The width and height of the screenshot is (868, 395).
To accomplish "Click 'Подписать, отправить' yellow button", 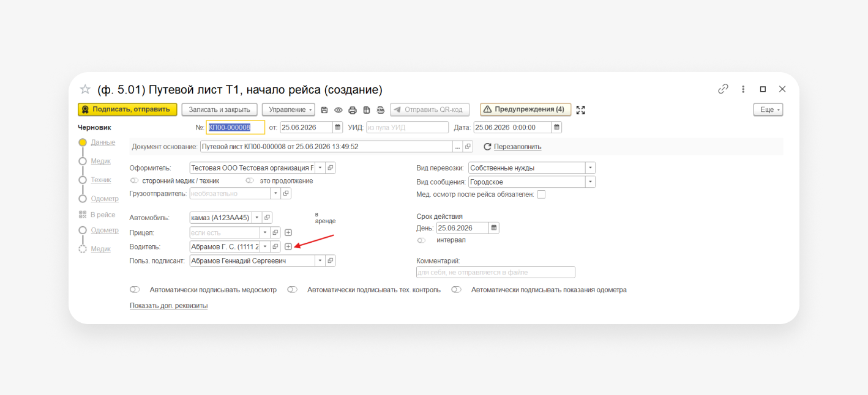I will pyautogui.click(x=127, y=109).
